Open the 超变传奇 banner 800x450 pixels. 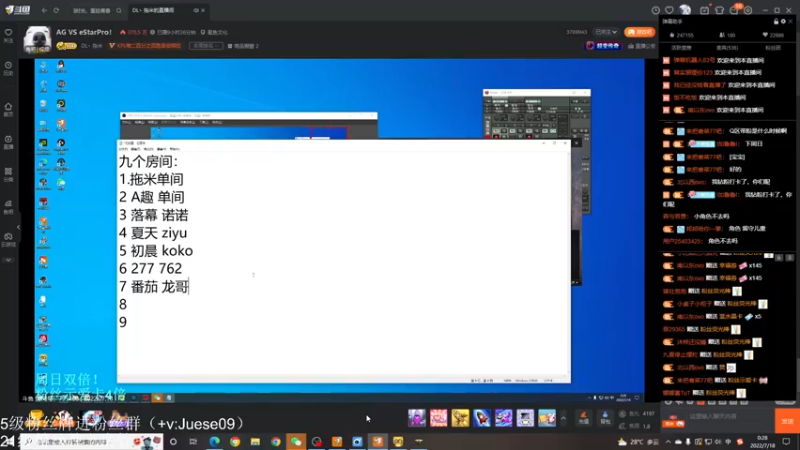[603, 46]
